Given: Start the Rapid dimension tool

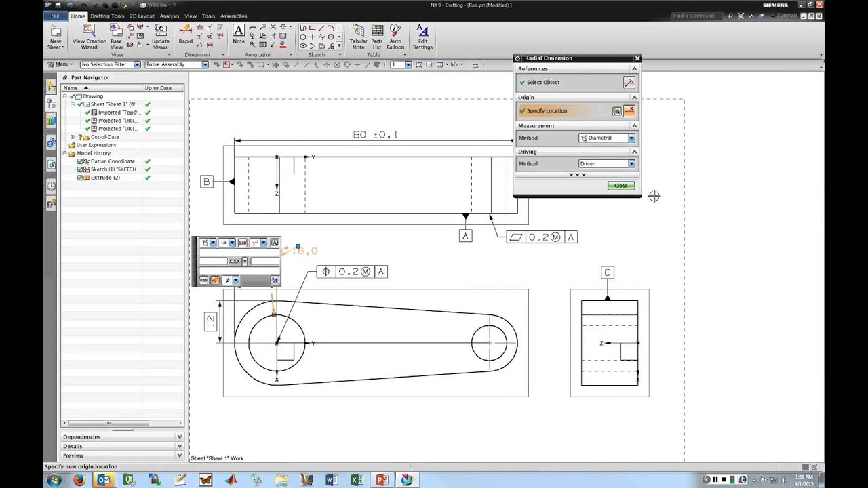Looking at the screenshot, I should [185, 35].
